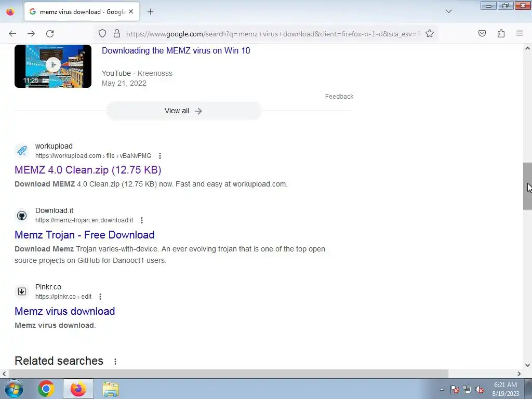The image size is (532, 399).
Task: Click the plnkr.co edit URL text
Action: point(63,297)
